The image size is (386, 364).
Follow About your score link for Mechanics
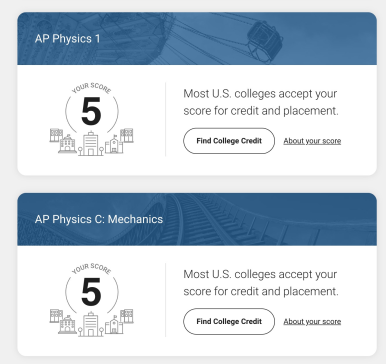coord(312,322)
